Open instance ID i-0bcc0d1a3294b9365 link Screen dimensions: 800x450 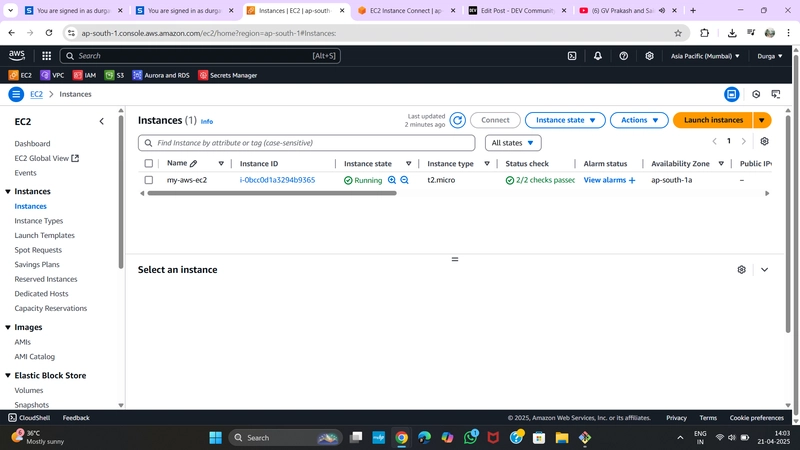(278, 180)
